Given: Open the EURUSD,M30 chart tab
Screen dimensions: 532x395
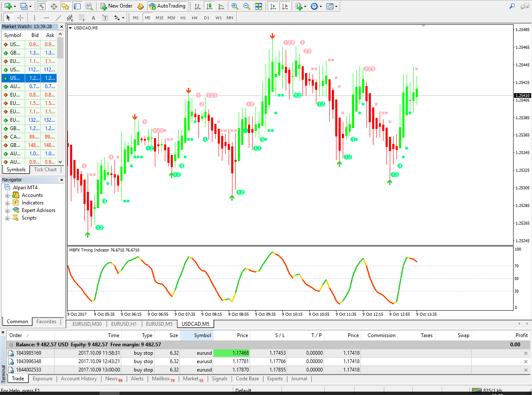Looking at the screenshot, I should point(87,324).
